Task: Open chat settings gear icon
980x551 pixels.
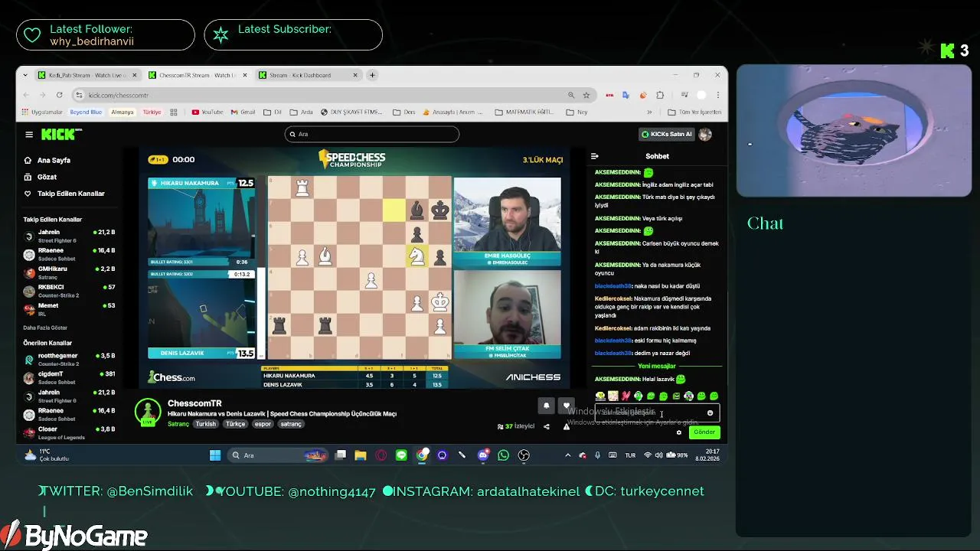Action: pos(678,432)
